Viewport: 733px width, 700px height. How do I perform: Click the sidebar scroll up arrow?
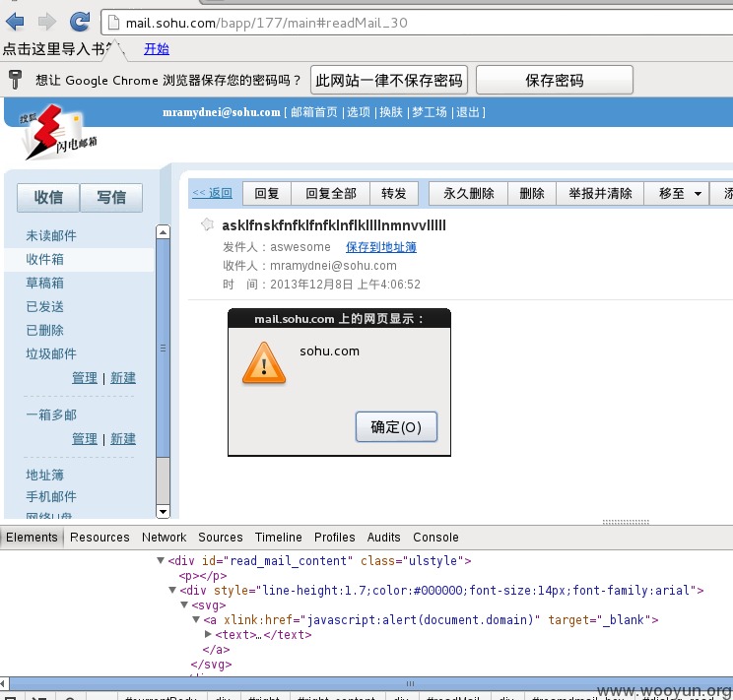[x=163, y=231]
